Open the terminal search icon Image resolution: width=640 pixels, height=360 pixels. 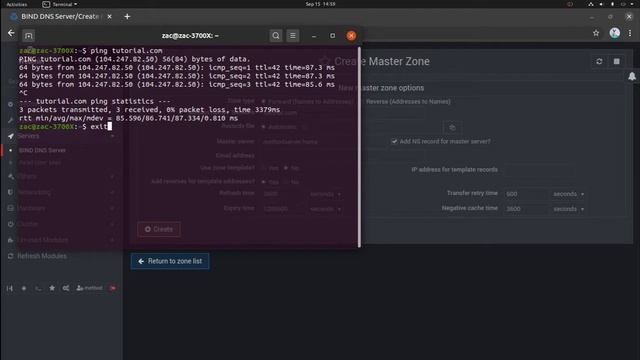pos(276,36)
